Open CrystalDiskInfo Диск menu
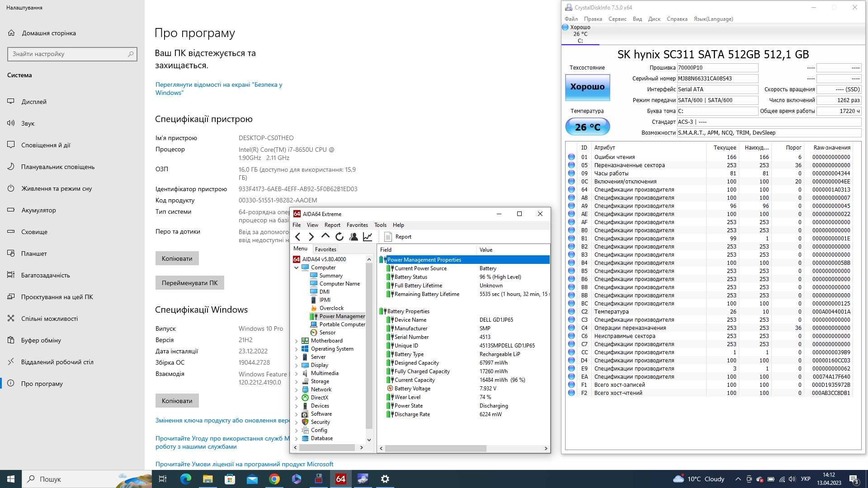This screenshot has width=868, height=488. 654,19
